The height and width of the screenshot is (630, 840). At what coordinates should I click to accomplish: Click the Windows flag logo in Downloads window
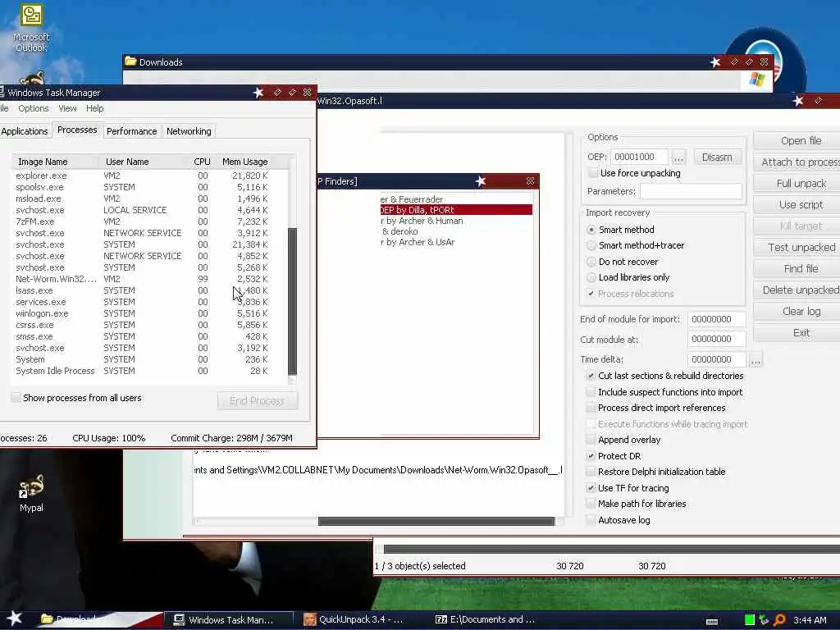(757, 80)
